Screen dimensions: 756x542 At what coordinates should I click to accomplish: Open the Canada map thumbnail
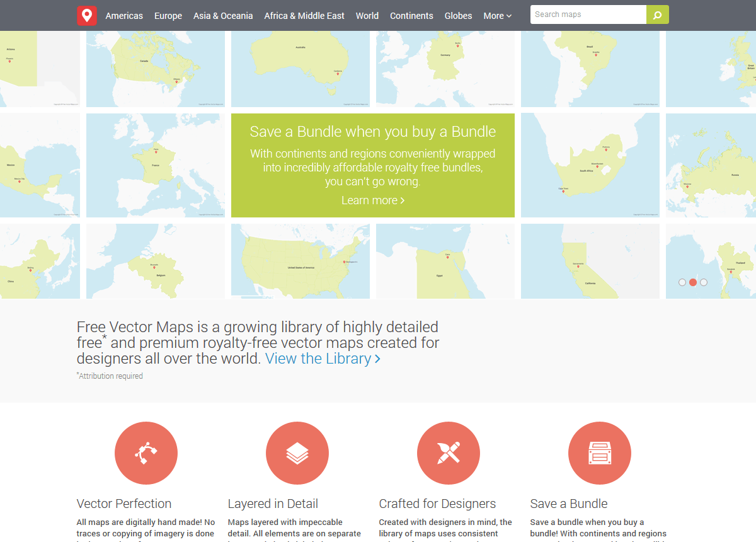pyautogui.click(x=156, y=69)
